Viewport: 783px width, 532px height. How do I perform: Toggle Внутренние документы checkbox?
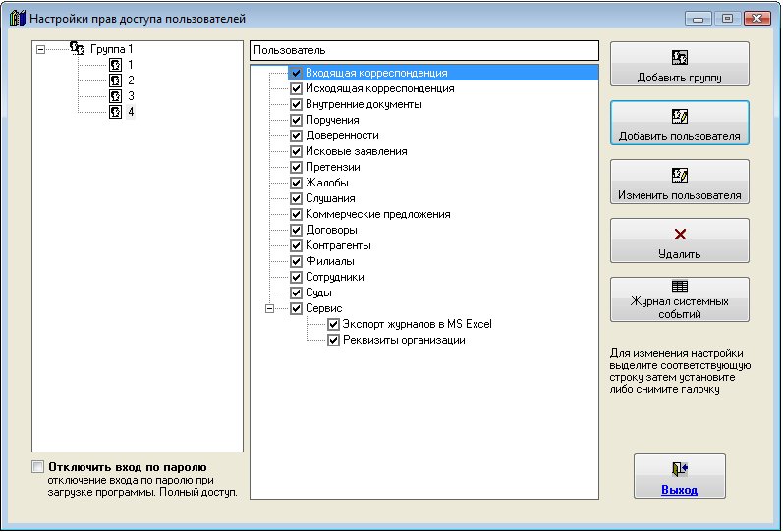(x=296, y=104)
